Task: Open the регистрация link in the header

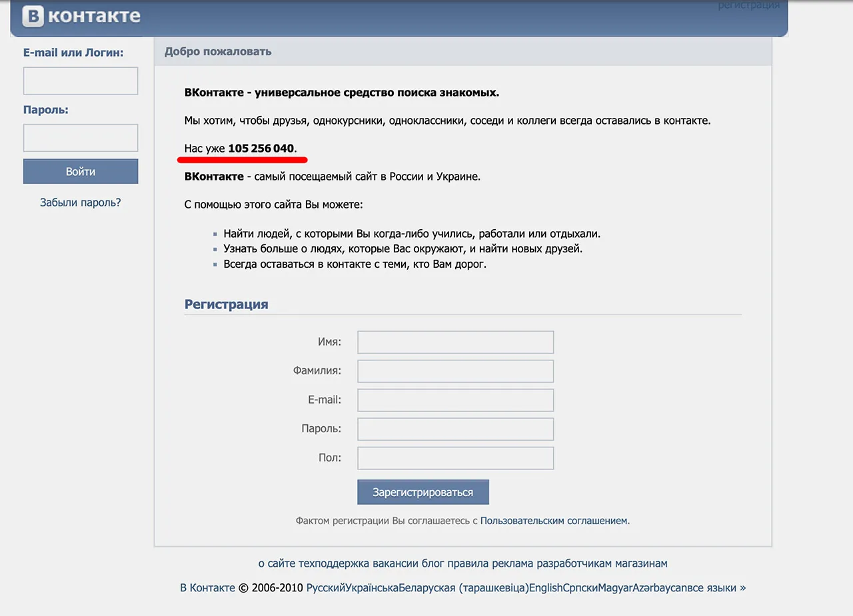Action: [x=748, y=5]
